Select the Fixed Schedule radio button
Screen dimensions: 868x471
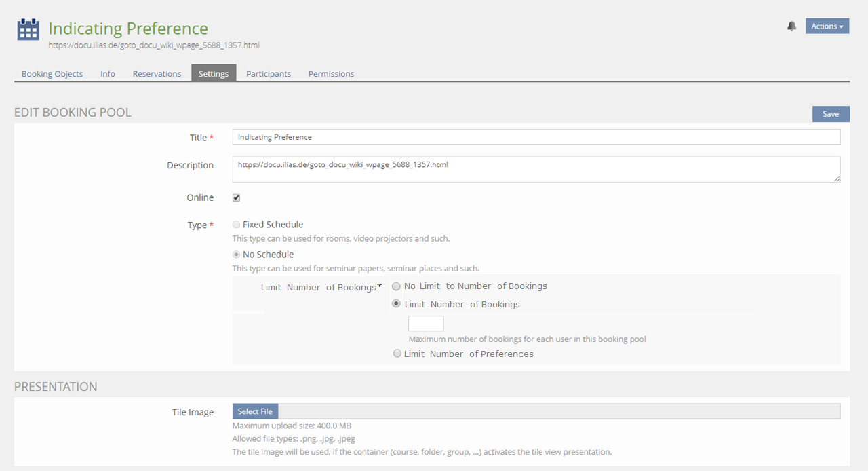[236, 225]
